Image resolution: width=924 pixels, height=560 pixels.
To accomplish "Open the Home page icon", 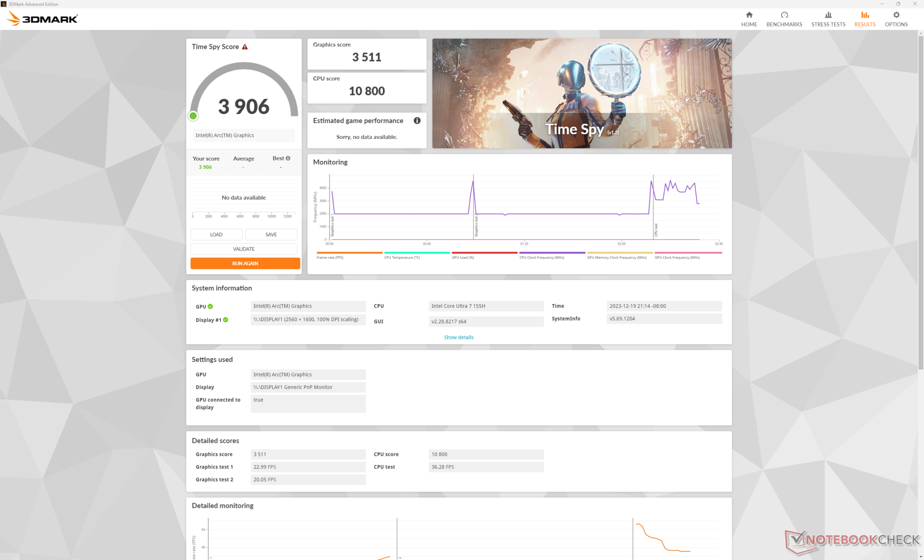I will coord(749,15).
